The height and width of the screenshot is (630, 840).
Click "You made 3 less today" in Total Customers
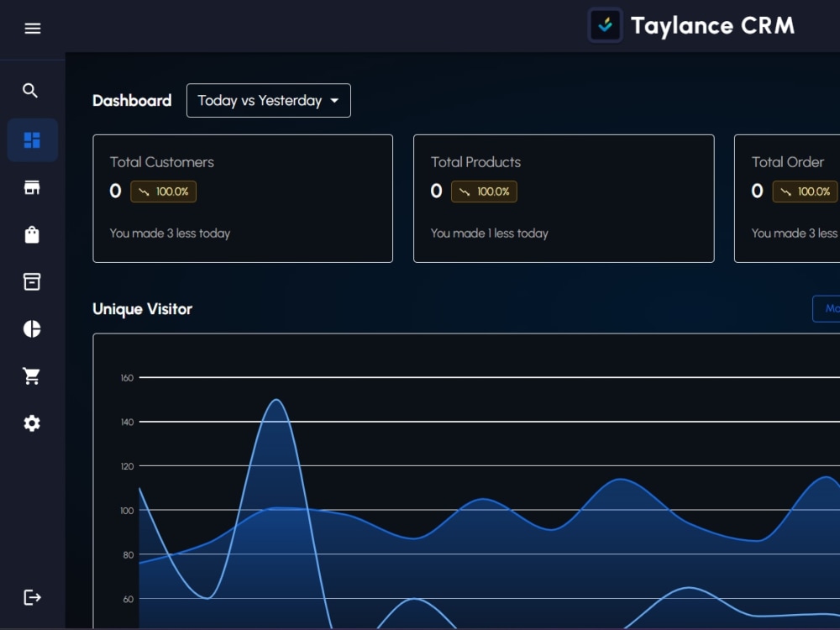pos(170,234)
